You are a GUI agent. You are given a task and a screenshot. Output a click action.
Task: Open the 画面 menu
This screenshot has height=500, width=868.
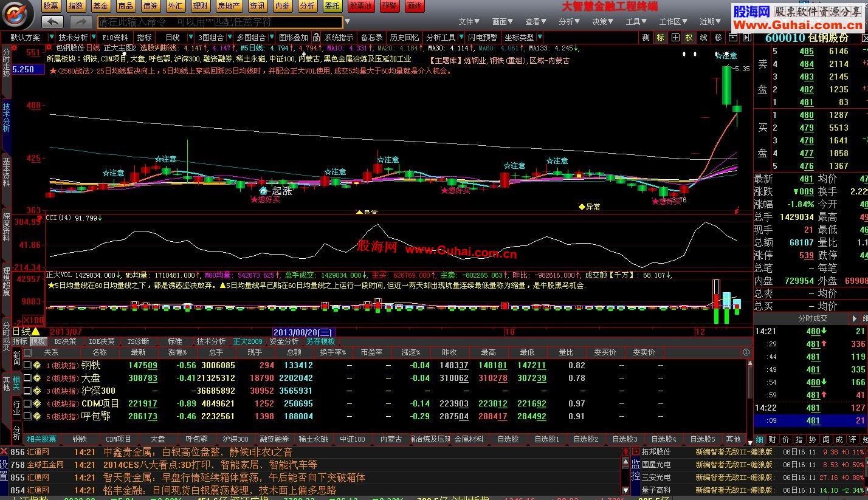click(x=502, y=22)
